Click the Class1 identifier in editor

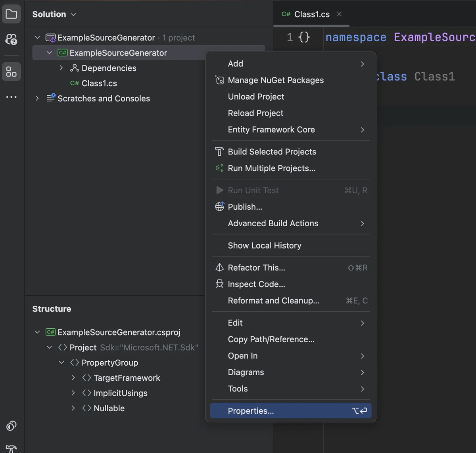tap(434, 76)
